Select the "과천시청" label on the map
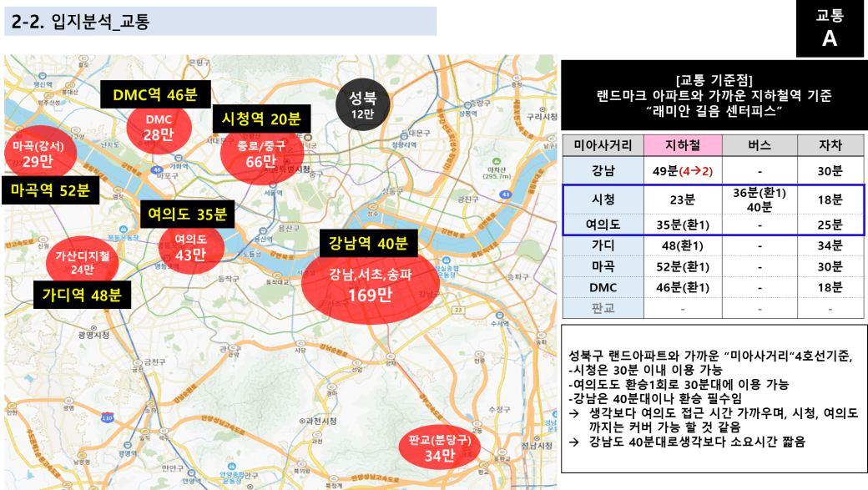 [320, 421]
